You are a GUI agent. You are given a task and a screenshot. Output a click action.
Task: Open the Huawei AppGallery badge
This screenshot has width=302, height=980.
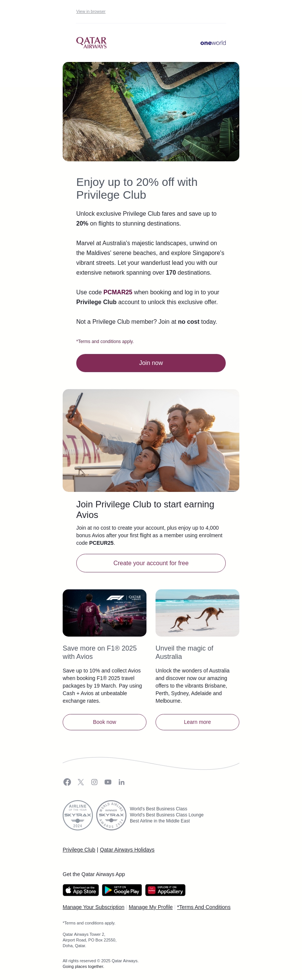click(165, 890)
